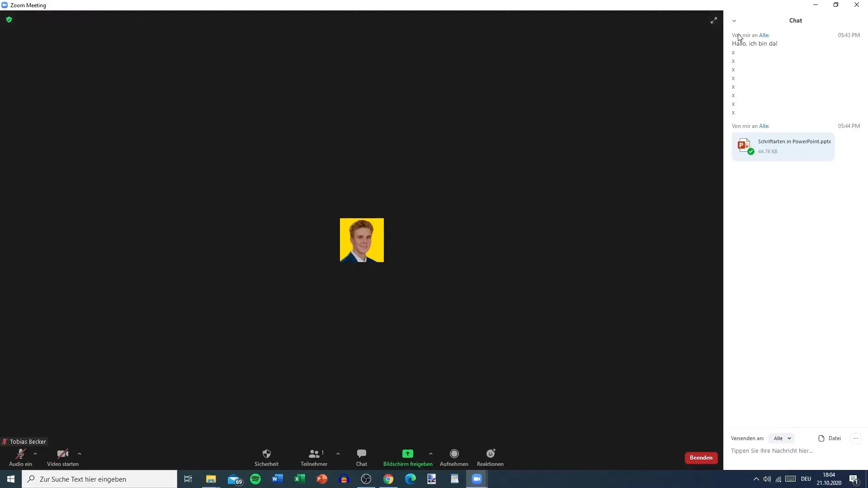The width and height of the screenshot is (868, 488).
Task: Click the Bildschirm freigeben share screen icon
Action: point(408,454)
